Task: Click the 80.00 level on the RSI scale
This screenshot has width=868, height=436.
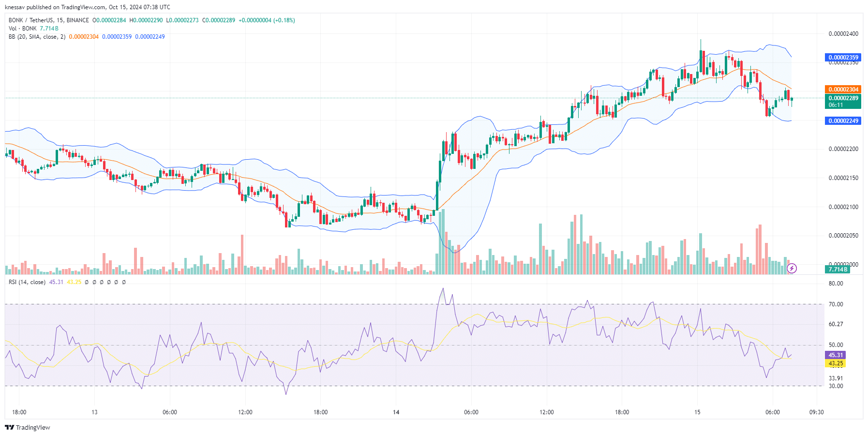Action: (836, 284)
